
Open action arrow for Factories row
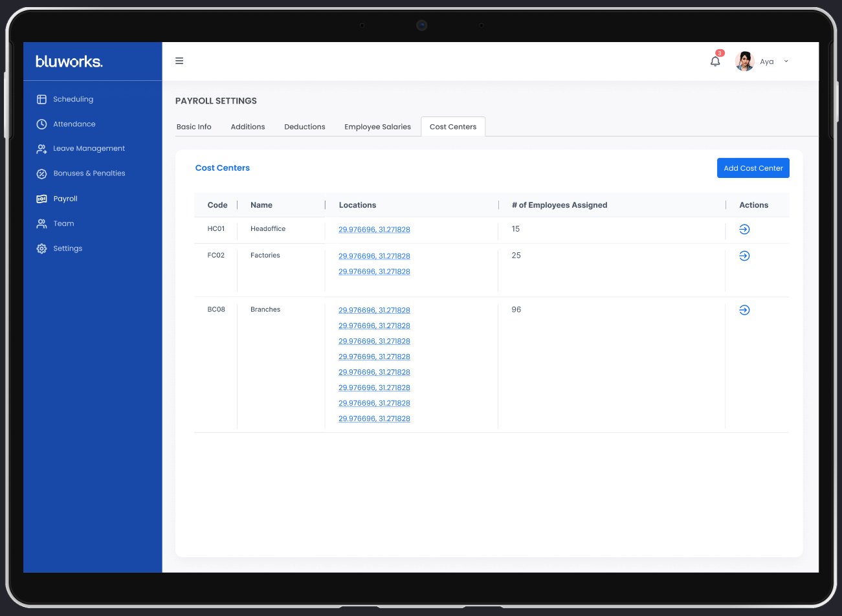(744, 256)
